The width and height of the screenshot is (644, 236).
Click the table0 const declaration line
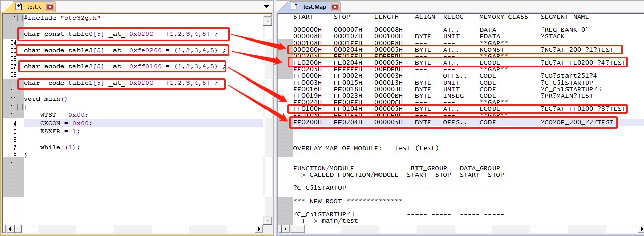point(121,34)
